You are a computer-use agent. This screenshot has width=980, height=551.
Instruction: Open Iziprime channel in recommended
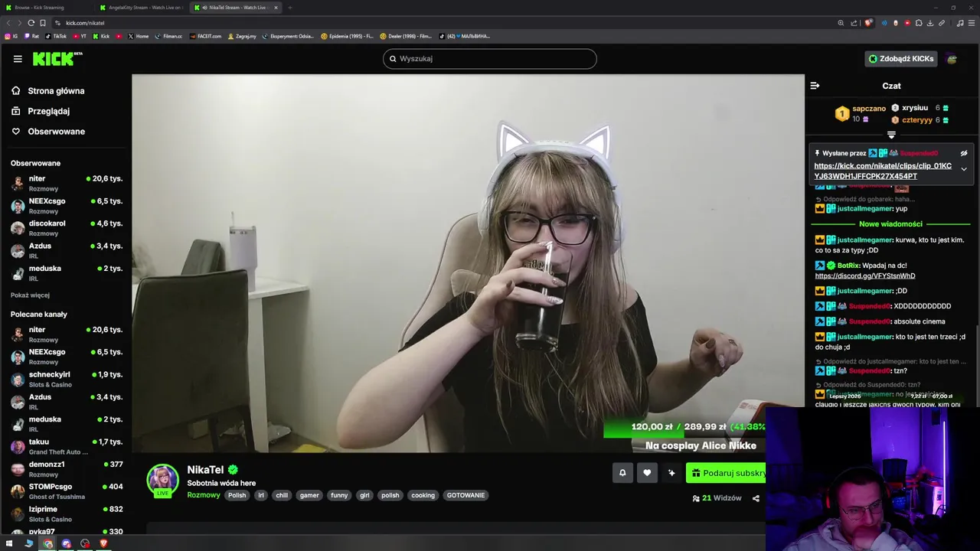coord(66,514)
